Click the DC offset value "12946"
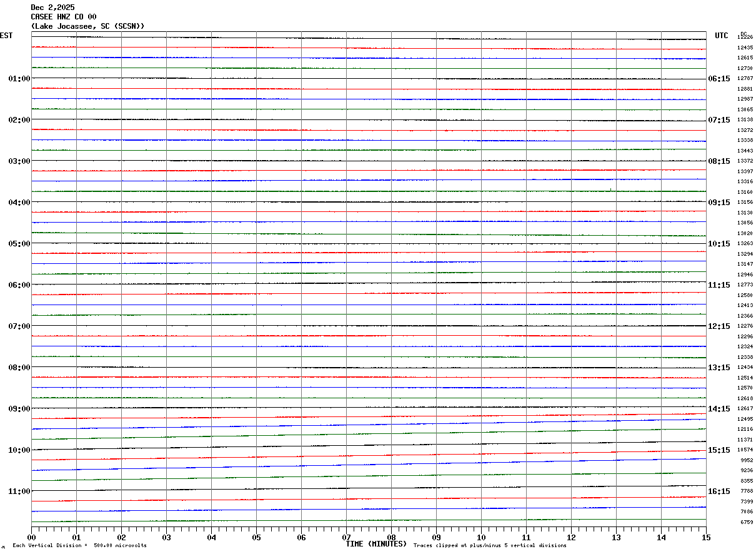756x554 pixels. (x=745, y=275)
